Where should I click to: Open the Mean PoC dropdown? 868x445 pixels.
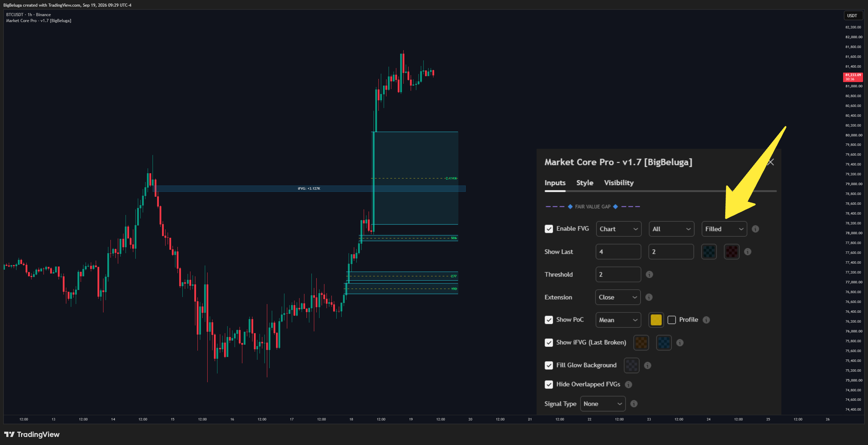(x=618, y=320)
